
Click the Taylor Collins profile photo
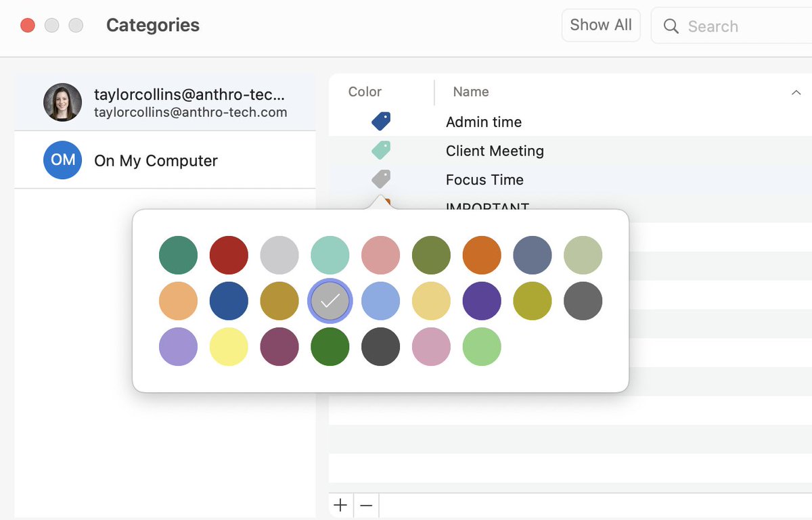point(62,102)
